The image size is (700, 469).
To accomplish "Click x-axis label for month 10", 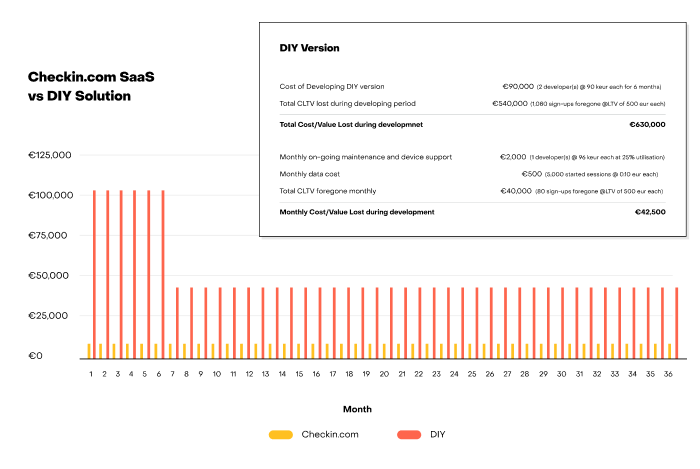I will pyautogui.click(x=217, y=374).
